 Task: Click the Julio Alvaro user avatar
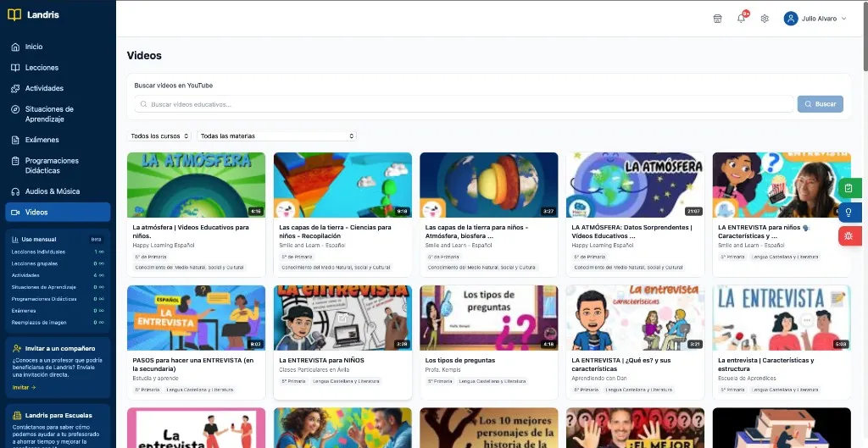[791, 19]
